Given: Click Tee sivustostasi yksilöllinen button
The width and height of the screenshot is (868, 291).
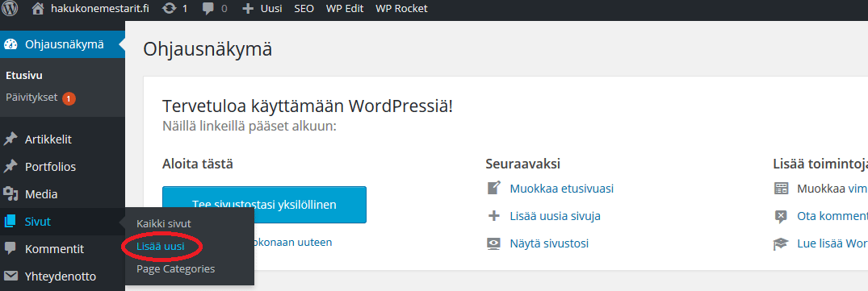Looking at the screenshot, I should click(x=264, y=205).
